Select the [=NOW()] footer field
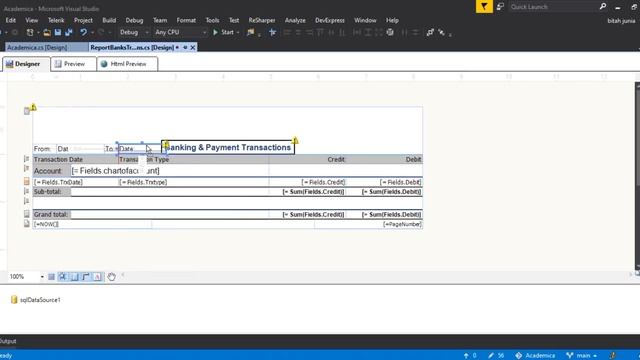Screen dimensions: 640x360 coord(92,224)
